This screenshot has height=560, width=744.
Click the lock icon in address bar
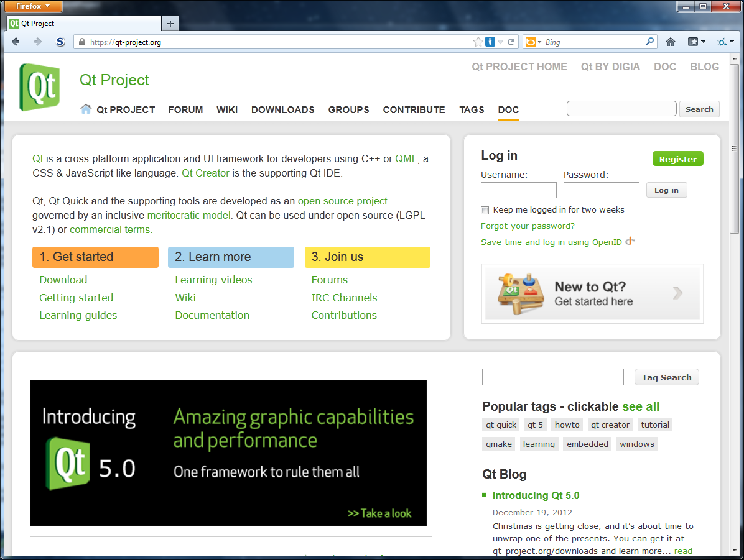(81, 42)
